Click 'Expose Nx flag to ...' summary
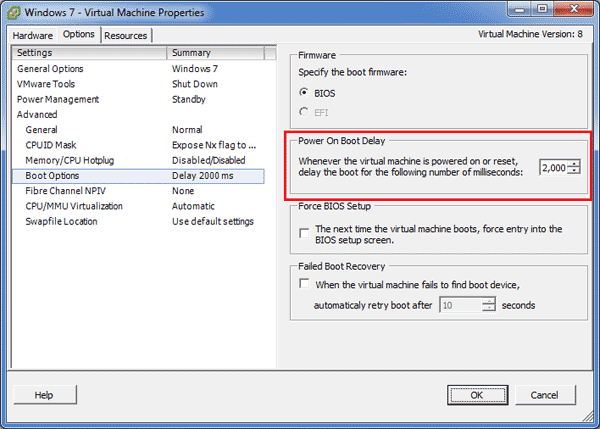 214,145
